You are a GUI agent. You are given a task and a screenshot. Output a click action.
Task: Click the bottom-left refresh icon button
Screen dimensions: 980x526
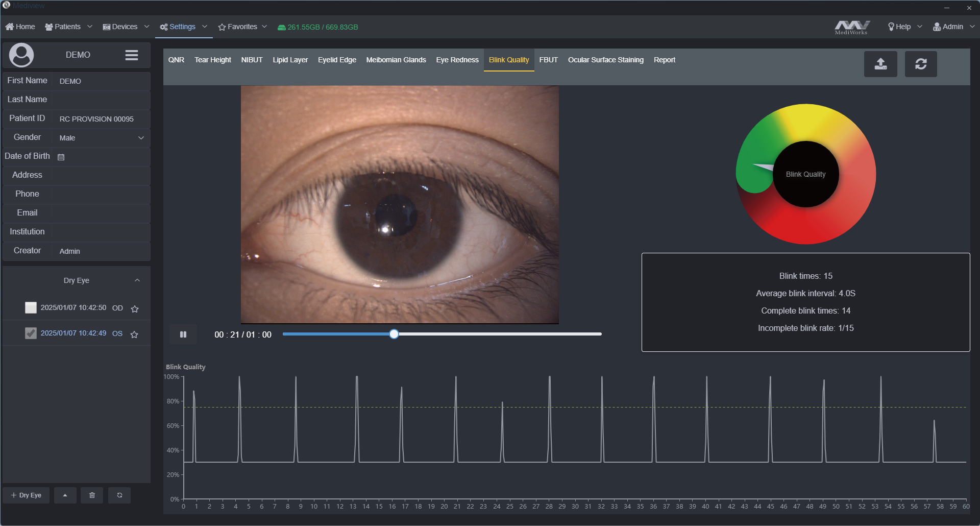tap(119, 495)
